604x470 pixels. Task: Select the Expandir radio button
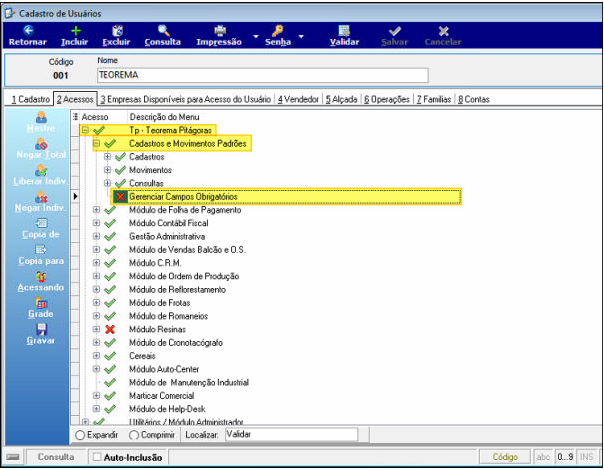pyautogui.click(x=80, y=435)
